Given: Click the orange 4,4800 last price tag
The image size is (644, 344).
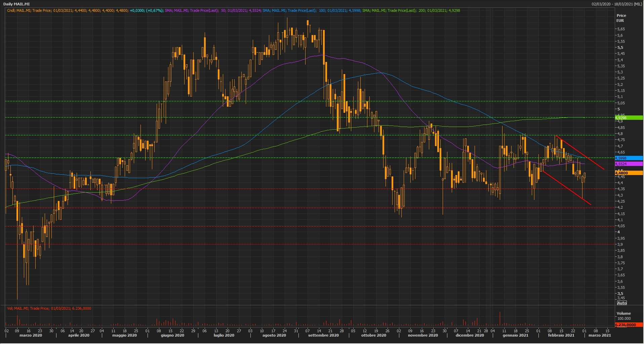Looking at the screenshot, I should 629,173.
